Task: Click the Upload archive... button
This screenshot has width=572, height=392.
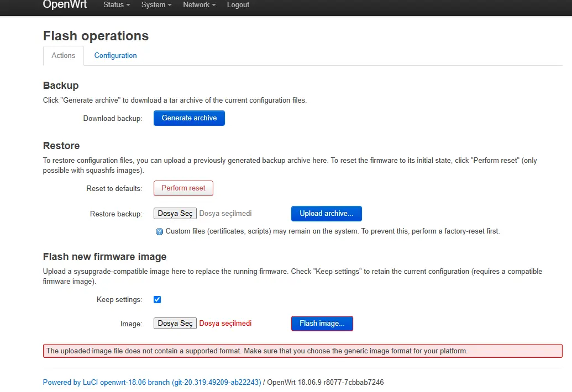Action: 327,214
